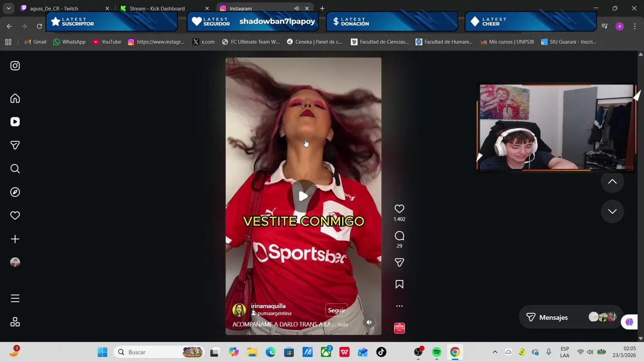Open the WhatsApp bookmark
Screen dimensions: 644x362
(x=69, y=42)
